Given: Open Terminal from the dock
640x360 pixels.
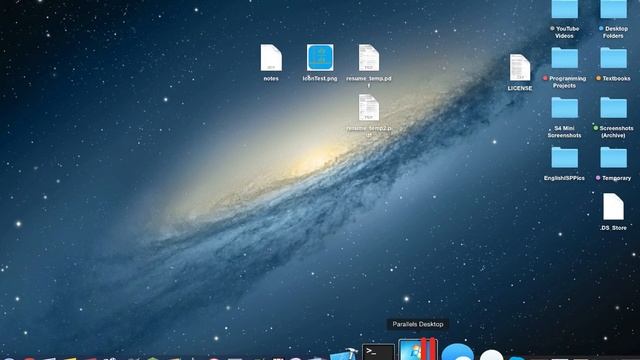Looking at the screenshot, I should (378, 352).
